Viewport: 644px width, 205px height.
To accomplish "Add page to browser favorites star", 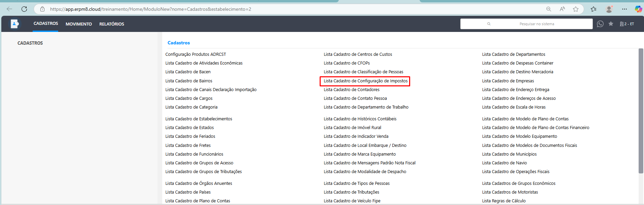I will click(576, 9).
